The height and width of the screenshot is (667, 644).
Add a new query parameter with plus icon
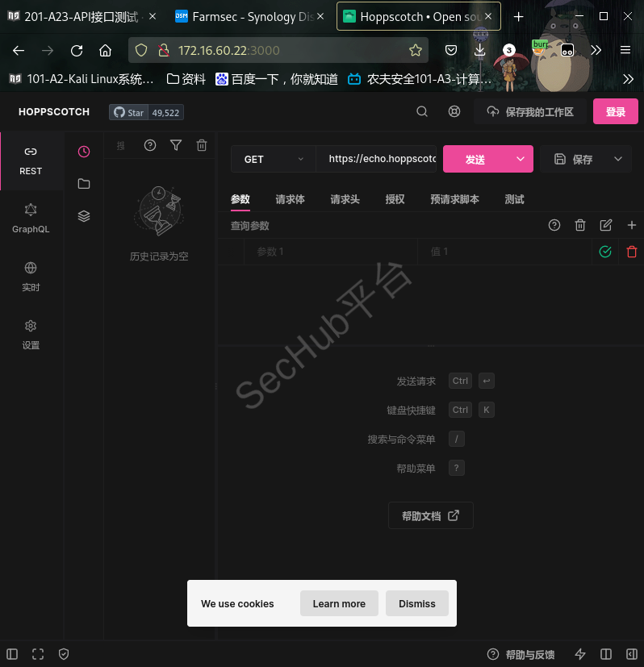pos(632,226)
